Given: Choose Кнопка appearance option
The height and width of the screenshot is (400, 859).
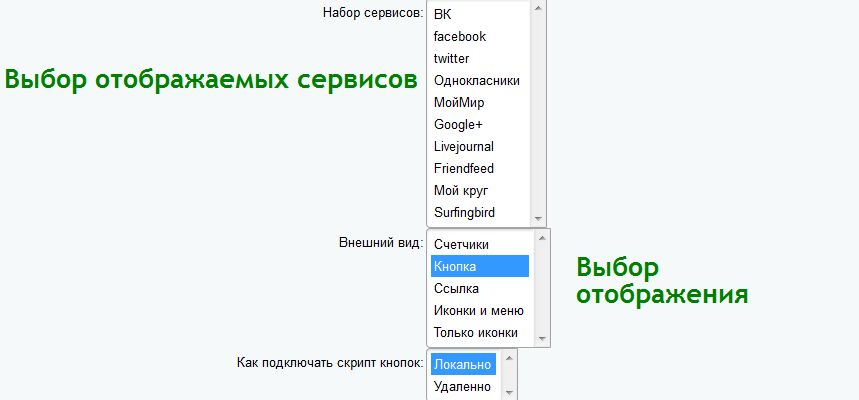Looking at the screenshot, I should 455,266.
